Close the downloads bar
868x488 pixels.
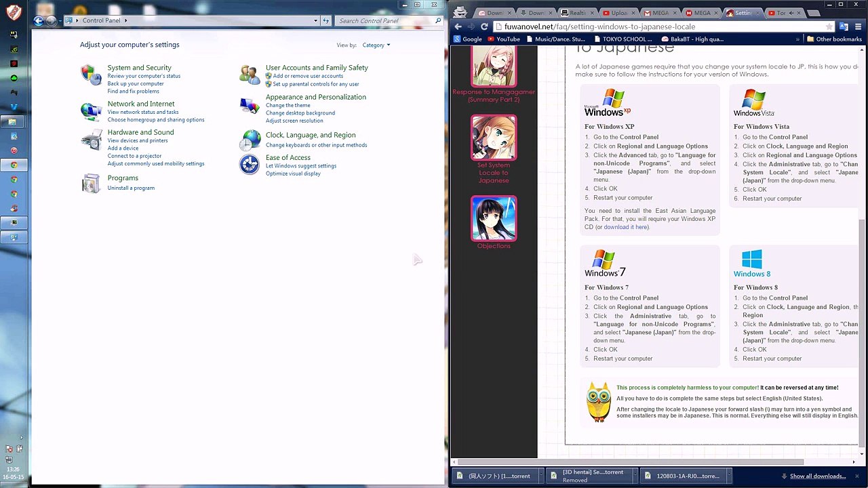pyautogui.click(x=857, y=476)
